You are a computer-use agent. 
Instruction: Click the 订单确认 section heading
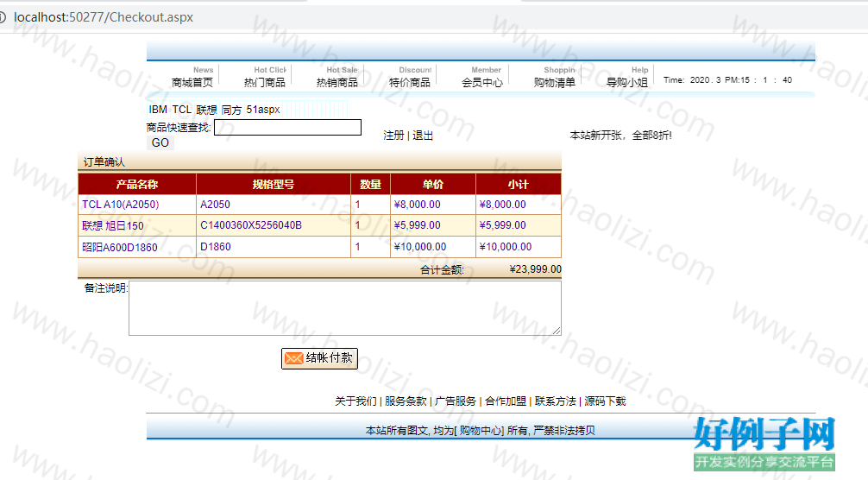coord(104,161)
